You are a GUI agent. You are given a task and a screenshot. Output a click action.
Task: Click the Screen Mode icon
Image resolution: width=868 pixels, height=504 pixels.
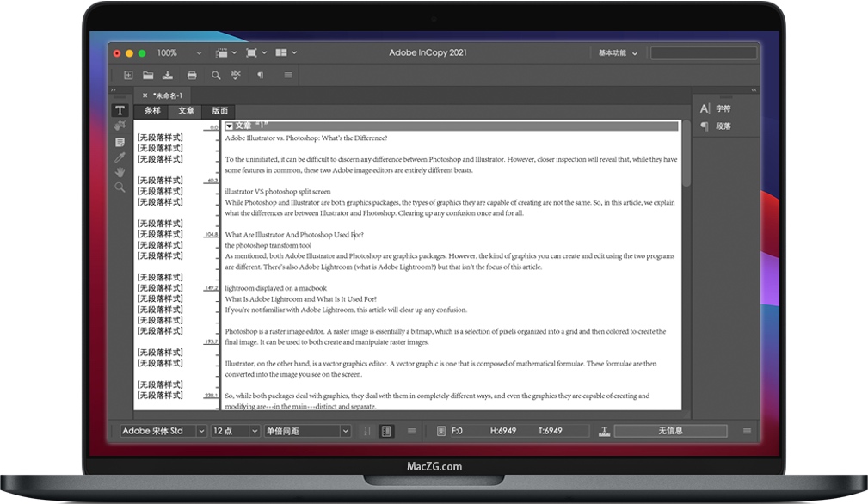pos(251,52)
